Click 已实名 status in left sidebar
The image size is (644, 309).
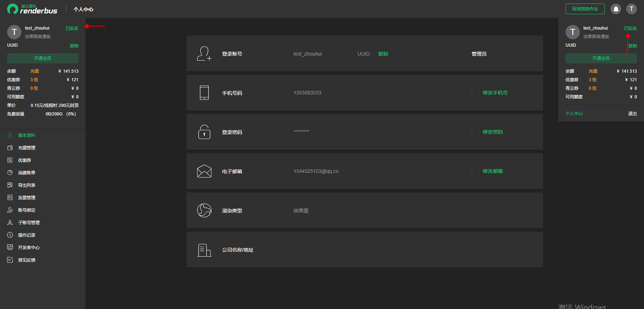[x=72, y=29]
